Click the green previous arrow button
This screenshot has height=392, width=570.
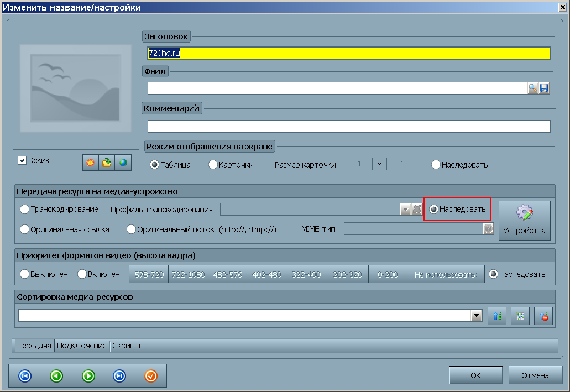56,376
